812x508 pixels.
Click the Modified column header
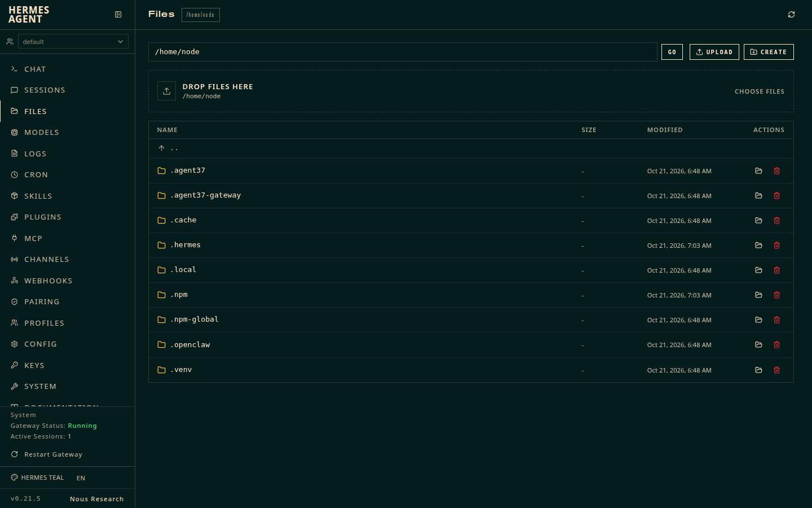[x=665, y=130]
